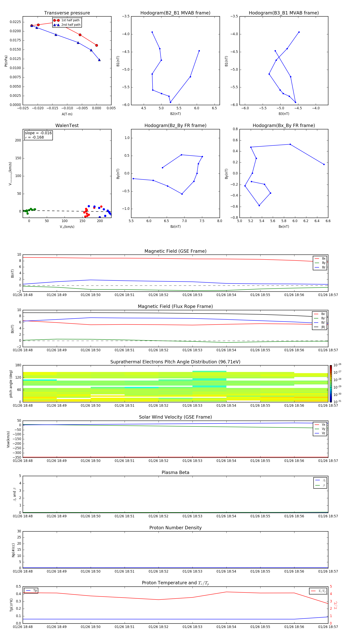Click the Te/Tp legend entry in temperature panel
The height and width of the screenshot is (644, 351).
318,591
